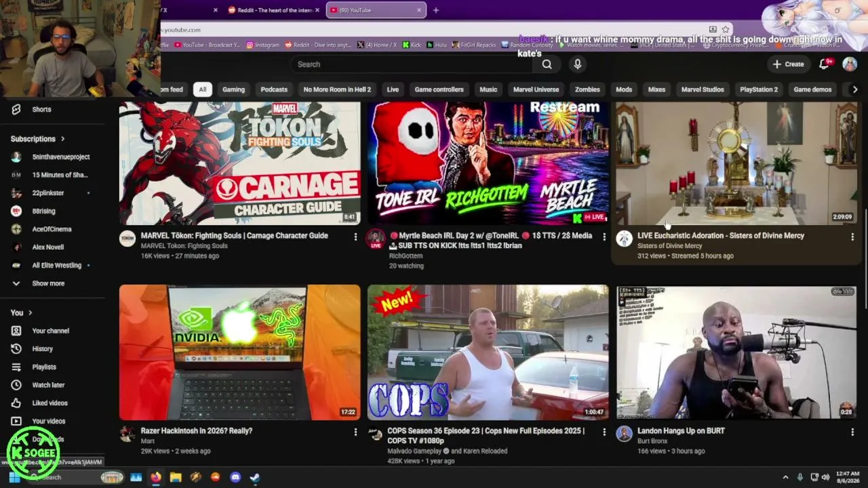Open more options for Carnage Character Guide video
This screenshot has width=868, height=488.
pos(355,237)
